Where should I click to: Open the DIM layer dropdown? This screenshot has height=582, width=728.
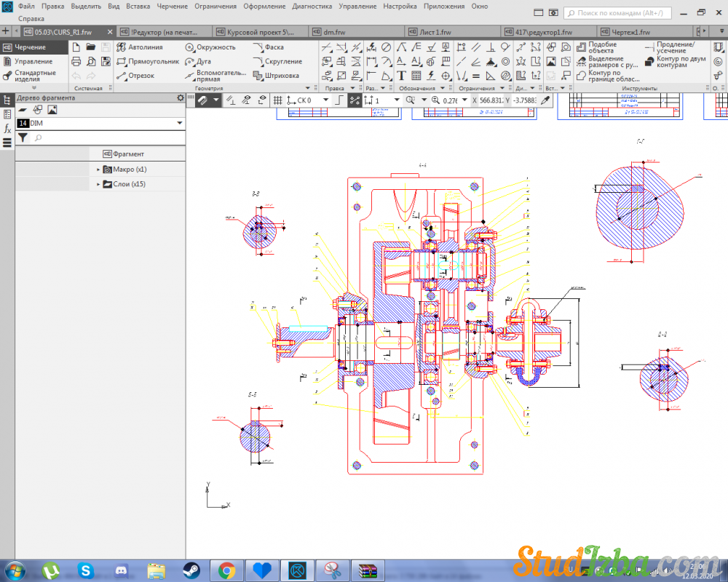(179, 124)
